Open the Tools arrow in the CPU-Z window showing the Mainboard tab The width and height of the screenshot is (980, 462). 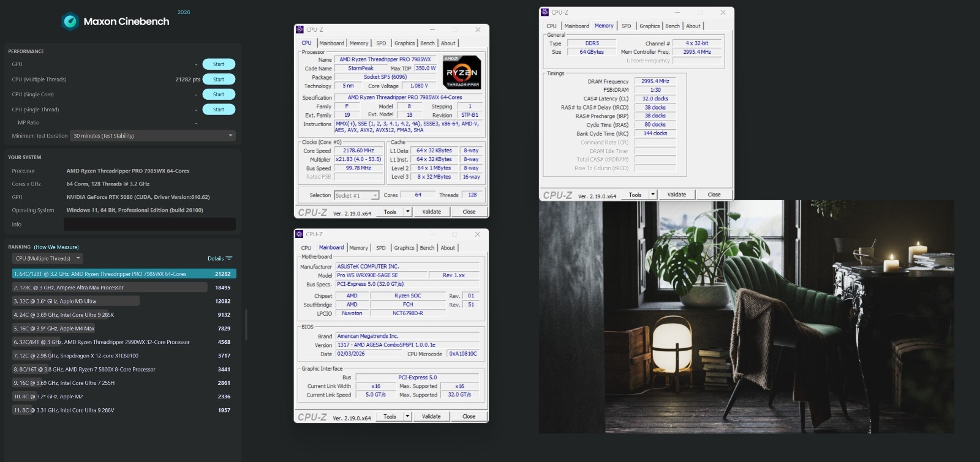click(408, 416)
